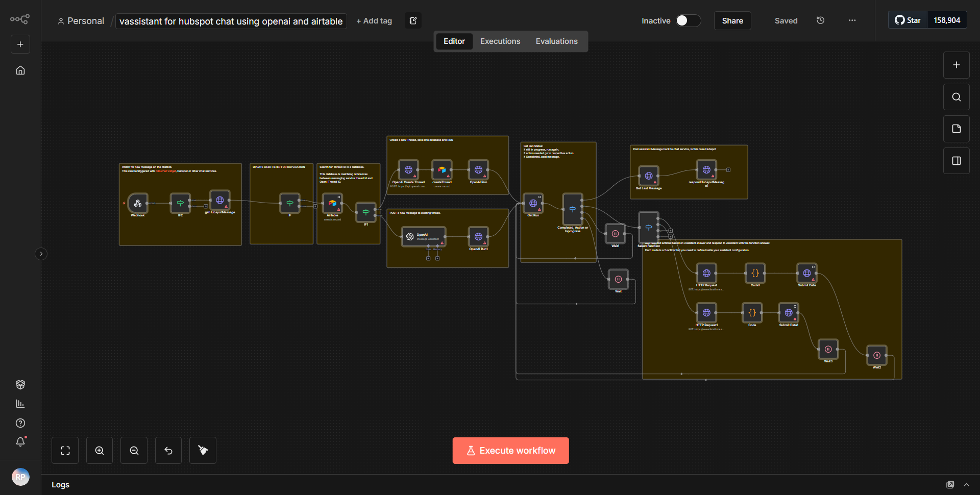Open notifications from the bell icon
The height and width of the screenshot is (495, 980).
[x=20, y=442]
